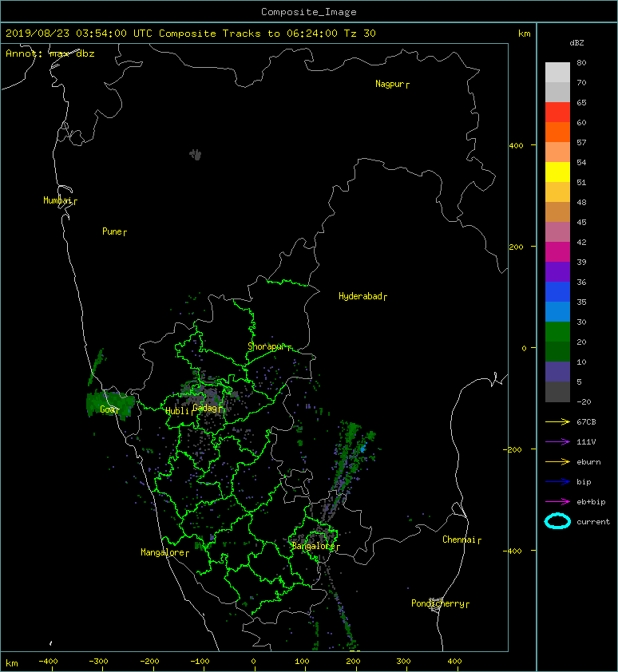The height and width of the screenshot is (672, 618).
Task: Click the dark green 20 dBZ swatch
Action: (557, 352)
